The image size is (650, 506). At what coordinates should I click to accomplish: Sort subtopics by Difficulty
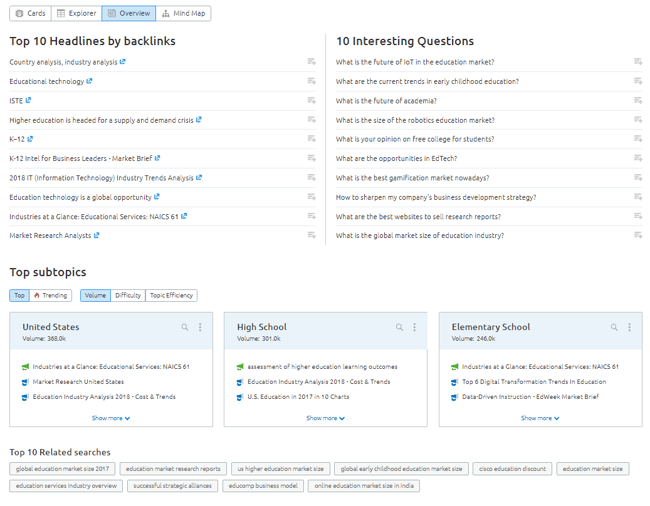[x=128, y=295]
